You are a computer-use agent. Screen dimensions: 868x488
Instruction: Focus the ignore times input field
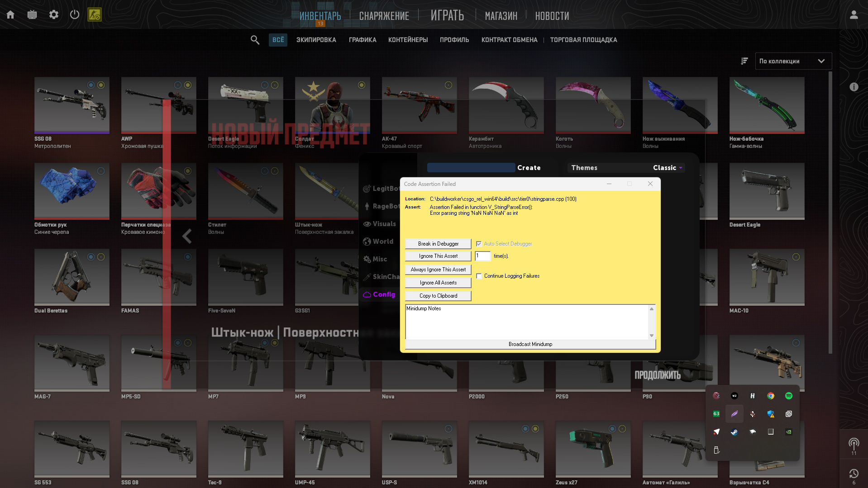(x=482, y=256)
